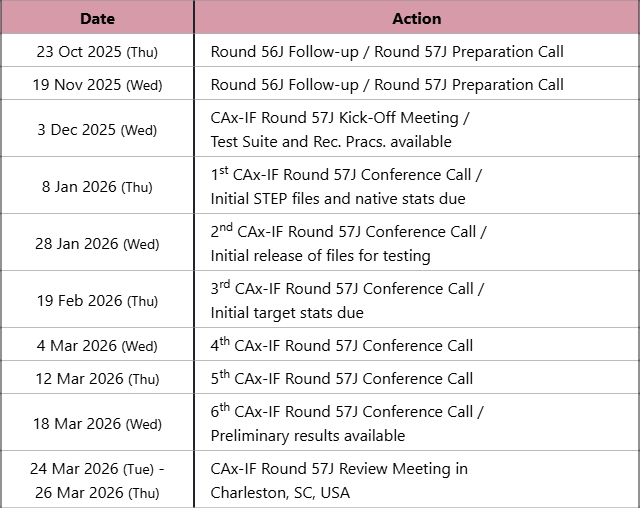Select the 3 Dec 2025 date cell
640x508 pixels.
click(97, 129)
